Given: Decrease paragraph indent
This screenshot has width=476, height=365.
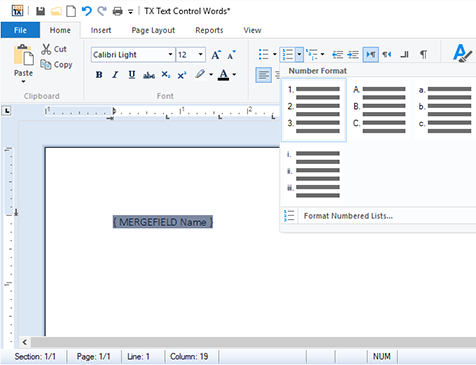Looking at the screenshot, I should (337, 54).
